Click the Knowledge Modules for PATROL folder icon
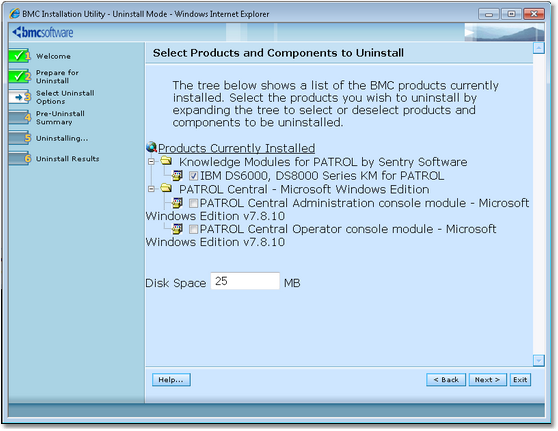Viewport: 558px width, 431px height. click(166, 161)
